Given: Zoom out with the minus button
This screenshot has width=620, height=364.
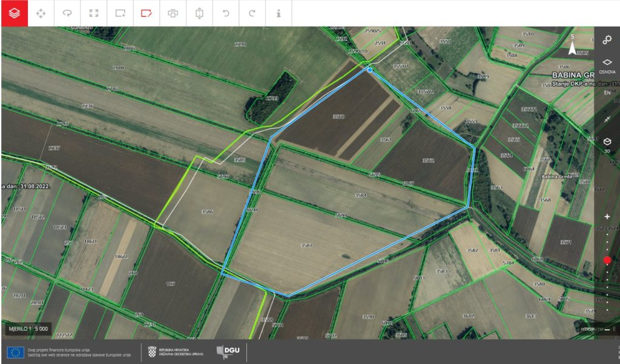Looking at the screenshot, I should 607,330.
